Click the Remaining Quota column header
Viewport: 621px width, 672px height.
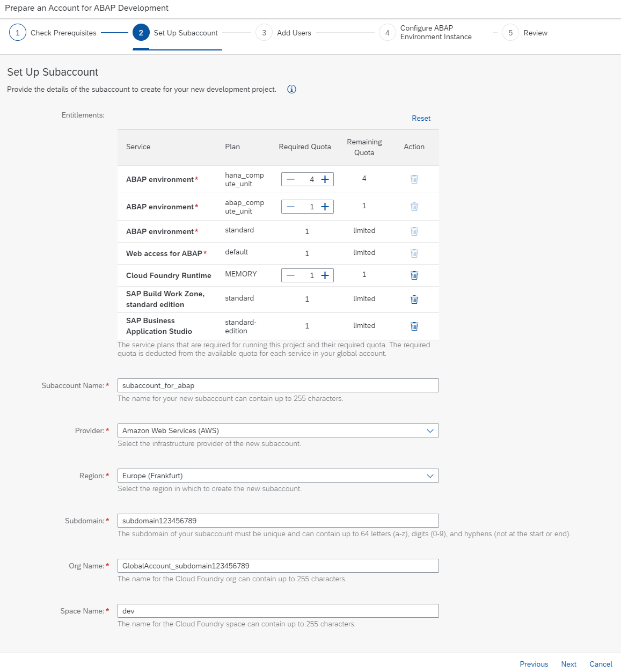pos(364,147)
